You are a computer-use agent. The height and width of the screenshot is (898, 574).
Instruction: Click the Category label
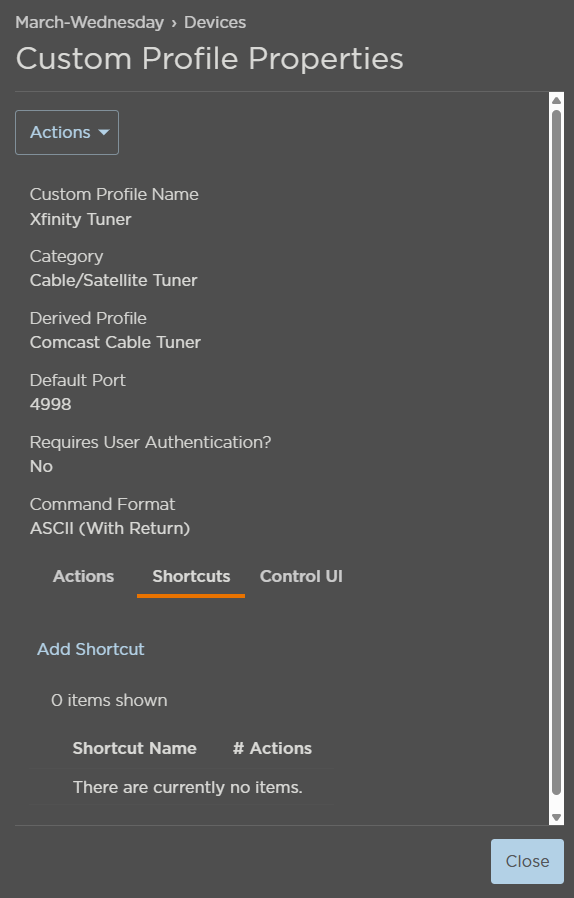(66, 256)
